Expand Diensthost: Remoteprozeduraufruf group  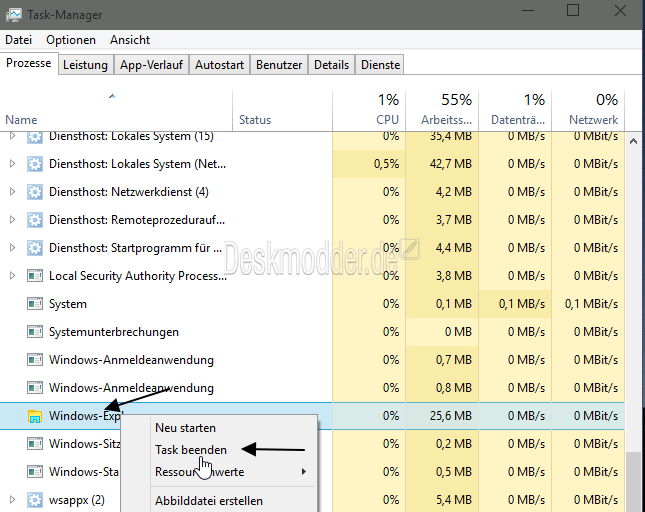tap(12, 220)
